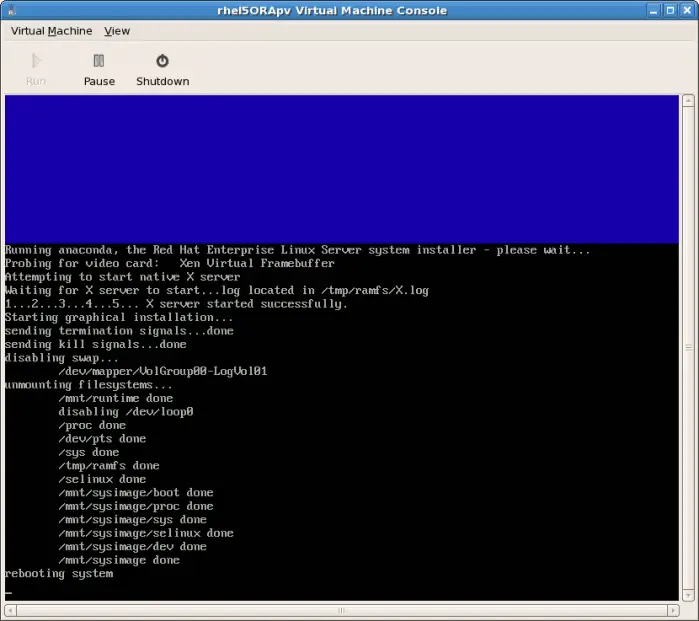Click the 'rebooting system' console line
This screenshot has height=621, width=699.
59,574
